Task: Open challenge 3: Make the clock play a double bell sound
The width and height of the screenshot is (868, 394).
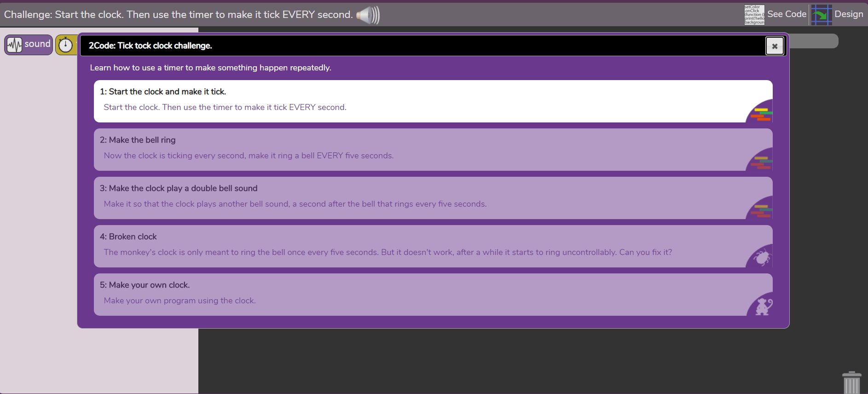Action: [x=433, y=198]
